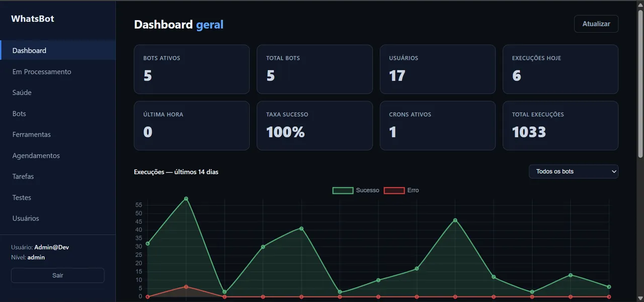
Task: Open the Saúde section
Action: point(58,93)
